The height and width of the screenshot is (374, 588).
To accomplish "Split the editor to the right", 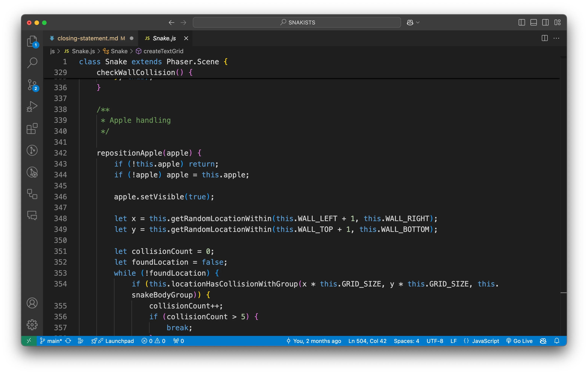I will (545, 38).
